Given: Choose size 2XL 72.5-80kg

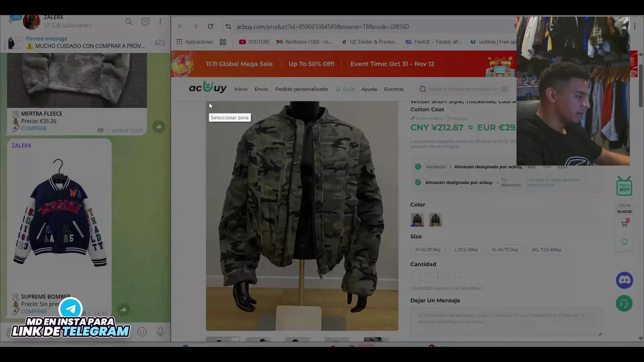Looking at the screenshot, I should [x=546, y=249].
